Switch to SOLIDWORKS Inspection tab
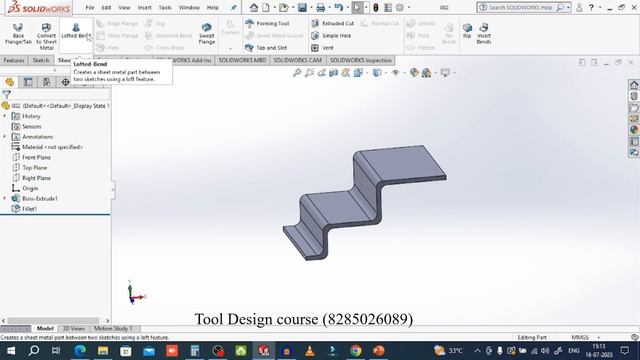 point(360,60)
